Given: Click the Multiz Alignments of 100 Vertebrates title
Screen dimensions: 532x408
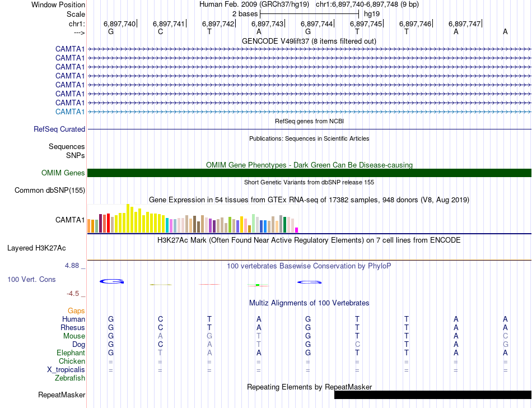Looking at the screenshot, I should click(x=309, y=303).
